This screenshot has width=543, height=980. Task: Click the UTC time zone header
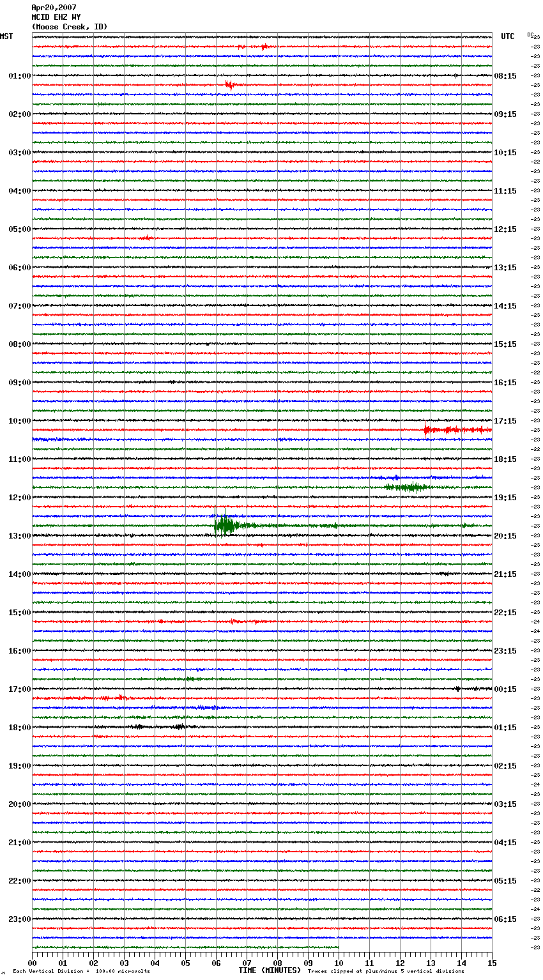[x=507, y=36]
